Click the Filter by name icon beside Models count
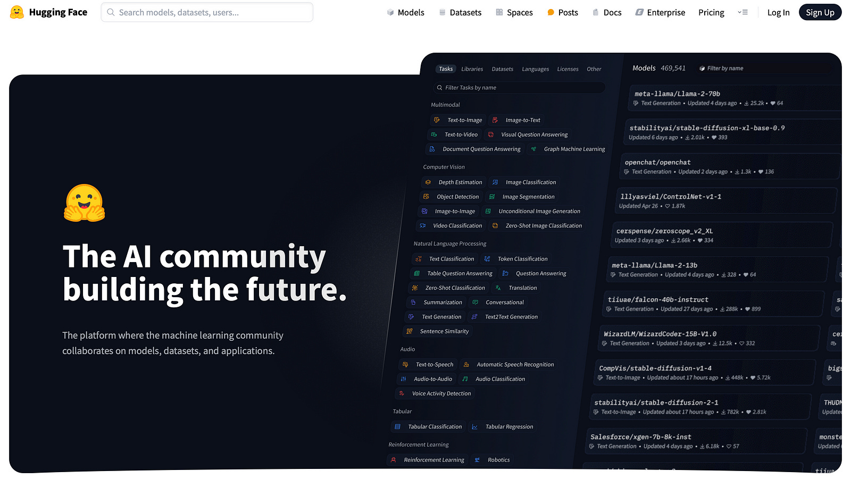This screenshot has height=504, width=851. pos(702,69)
